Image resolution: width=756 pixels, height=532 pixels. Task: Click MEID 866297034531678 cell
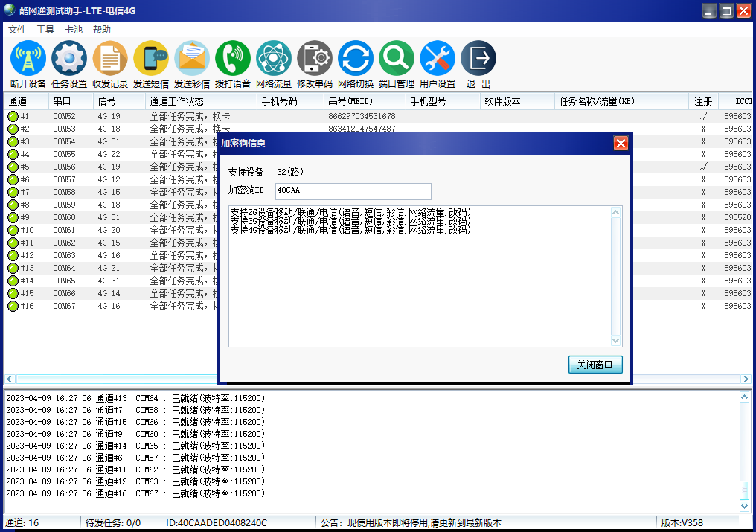[x=362, y=116]
